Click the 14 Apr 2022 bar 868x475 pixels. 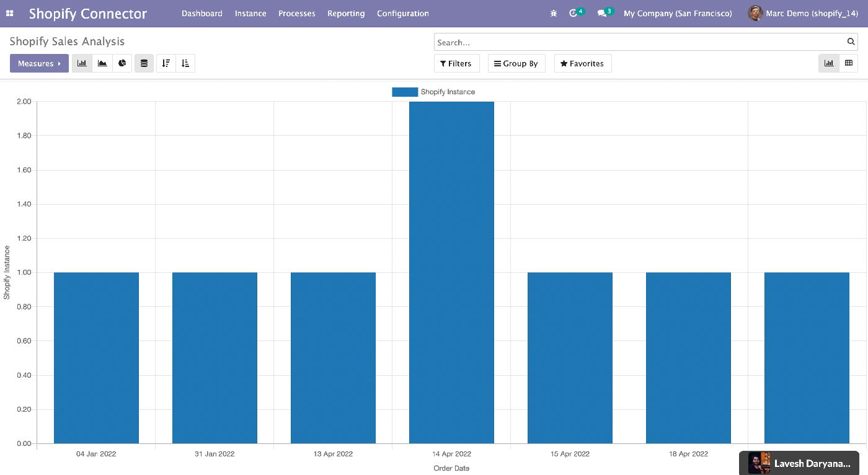[451, 272]
